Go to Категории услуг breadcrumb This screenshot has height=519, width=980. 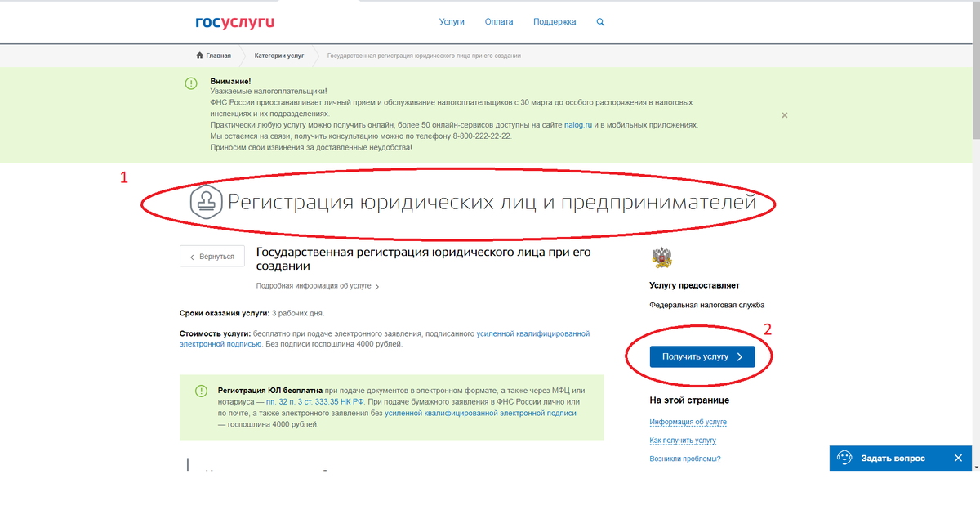pyautogui.click(x=279, y=56)
